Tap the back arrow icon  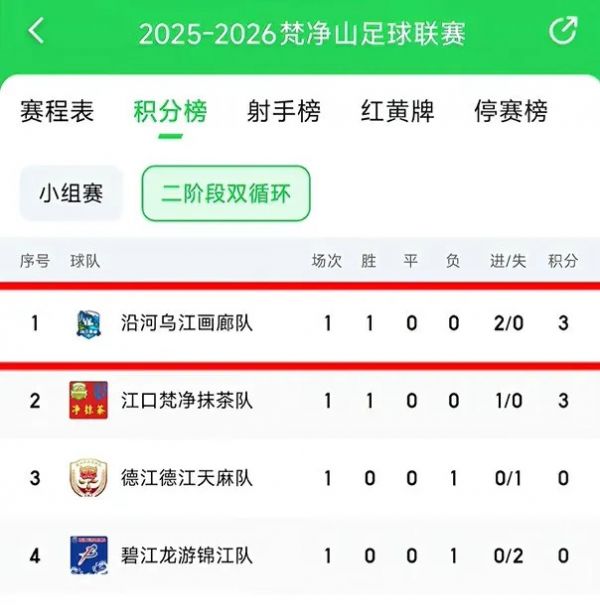(x=37, y=31)
